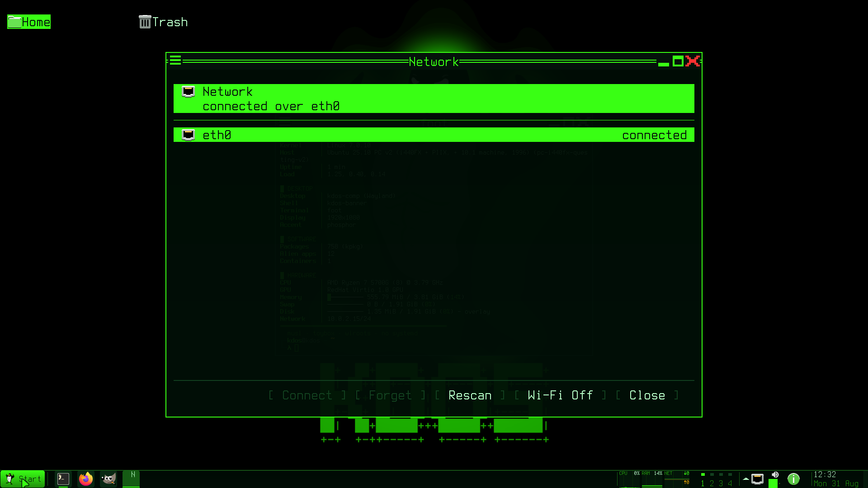Click the ethernet icon beside eth0
This screenshot has height=488, width=868.
(189, 135)
